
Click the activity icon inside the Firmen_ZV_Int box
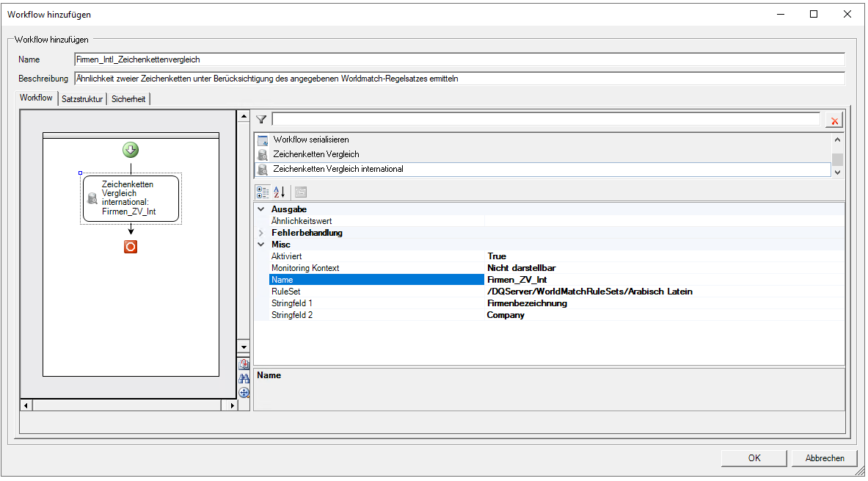[92, 198]
